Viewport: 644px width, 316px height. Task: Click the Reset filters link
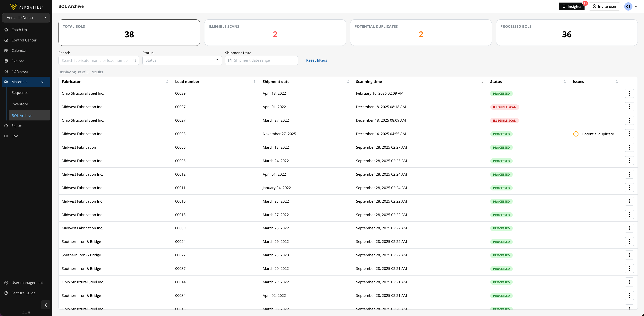click(x=317, y=60)
